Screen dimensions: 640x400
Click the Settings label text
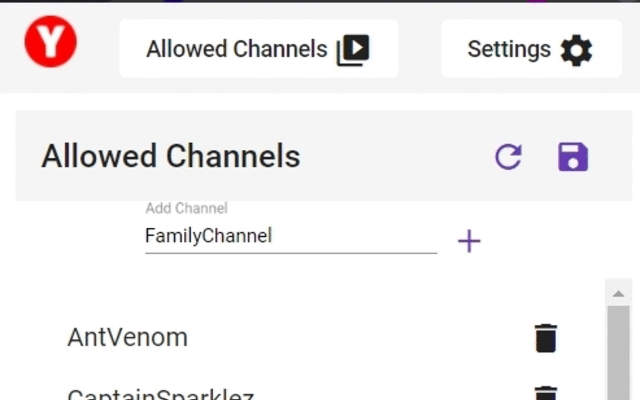pos(509,49)
